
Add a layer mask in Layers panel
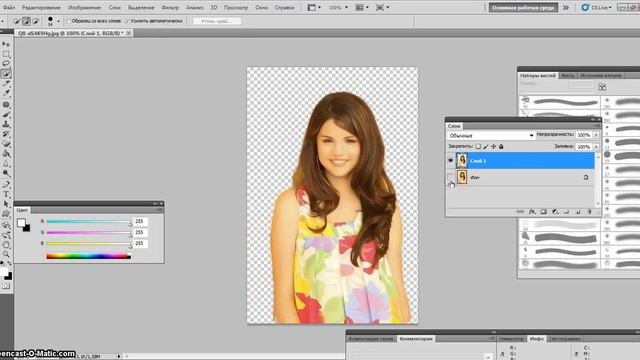tap(543, 211)
